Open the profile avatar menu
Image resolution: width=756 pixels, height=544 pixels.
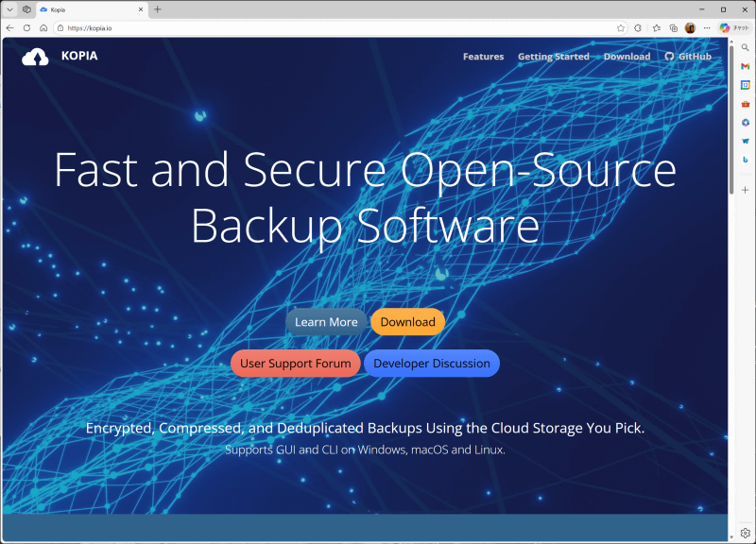click(690, 28)
